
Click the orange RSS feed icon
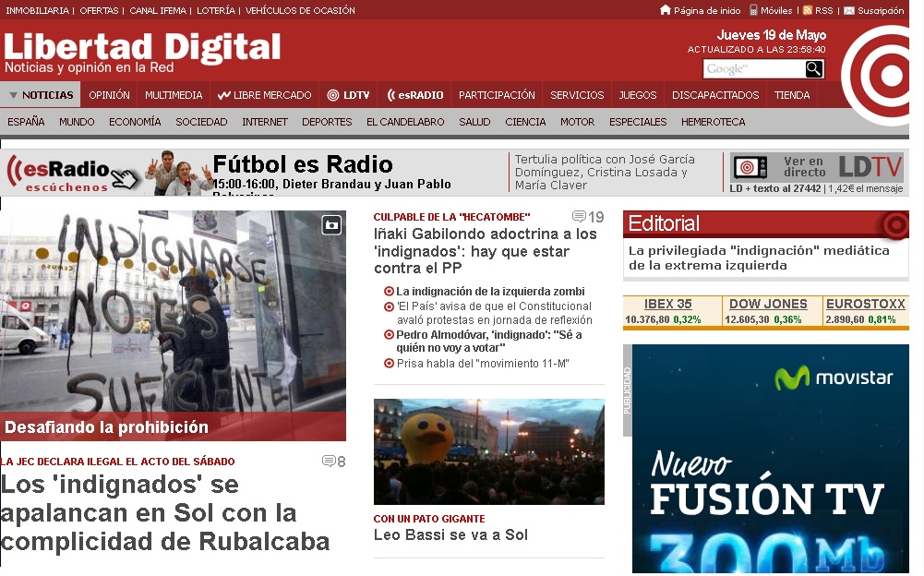click(807, 10)
